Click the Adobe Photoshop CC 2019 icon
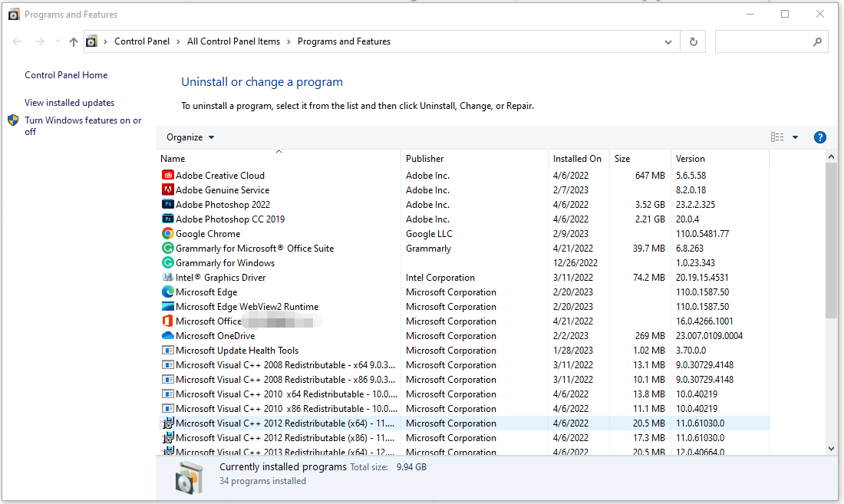Image resolution: width=844 pixels, height=504 pixels. coord(168,219)
